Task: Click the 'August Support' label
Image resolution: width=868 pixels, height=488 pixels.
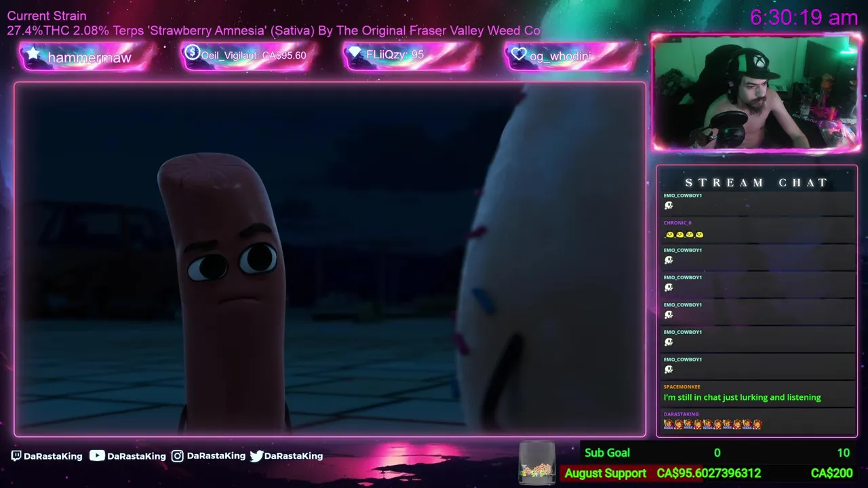Action: tap(605, 473)
